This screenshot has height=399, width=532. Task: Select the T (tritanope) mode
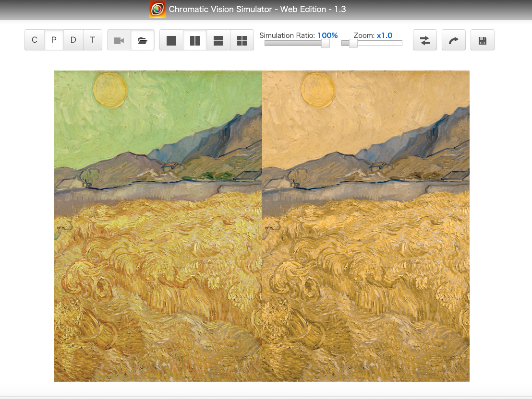(93, 40)
